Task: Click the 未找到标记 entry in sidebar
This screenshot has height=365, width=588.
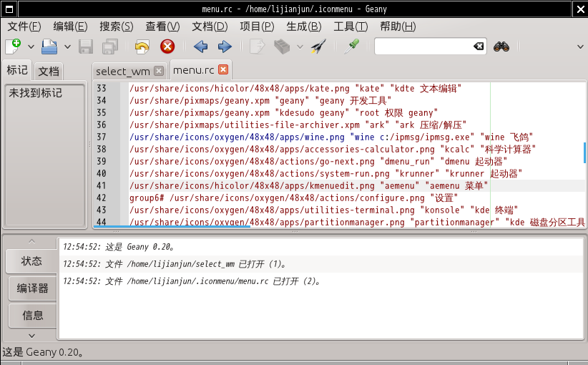Action: coord(35,93)
